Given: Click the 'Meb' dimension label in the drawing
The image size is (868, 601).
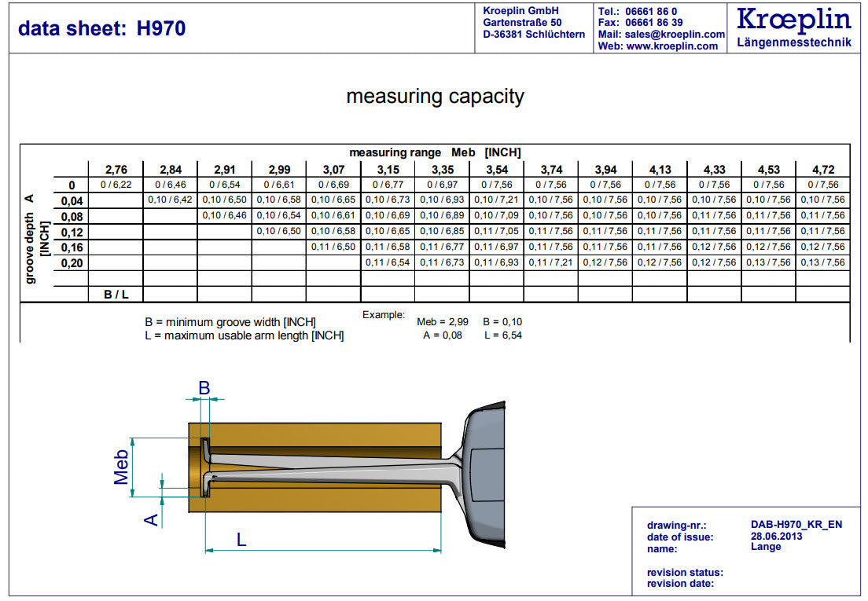Looking at the screenshot, I should click(x=121, y=467).
